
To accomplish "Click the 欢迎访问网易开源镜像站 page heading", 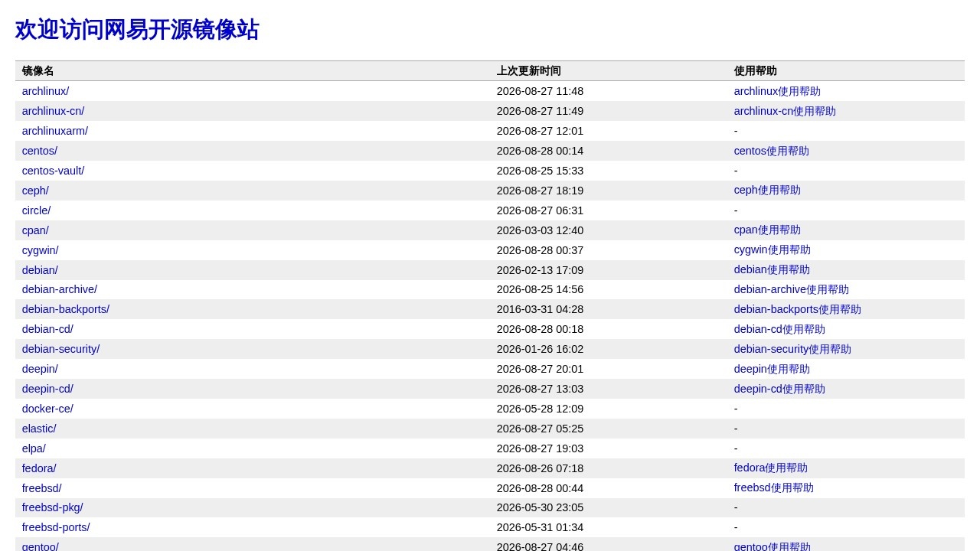I will coord(137,30).
